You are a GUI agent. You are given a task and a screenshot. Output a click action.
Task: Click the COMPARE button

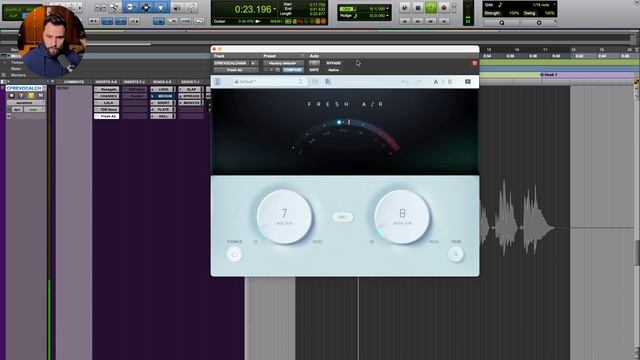[x=293, y=70]
